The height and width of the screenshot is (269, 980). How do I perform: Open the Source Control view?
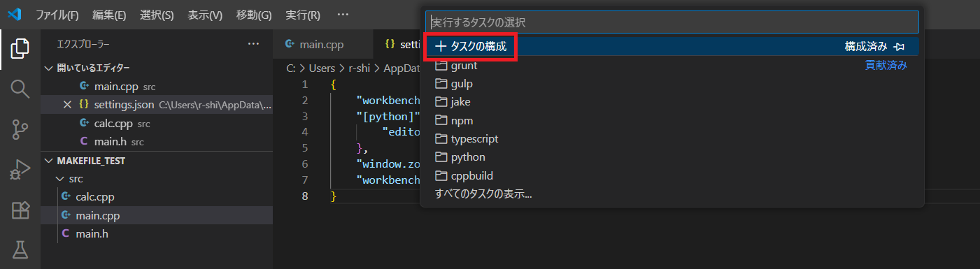(20, 129)
